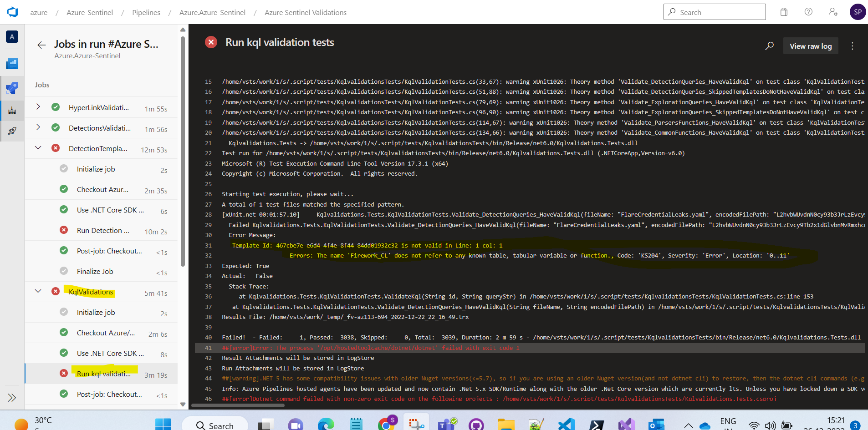Select the Checkout Azur... 2m 35s step

pos(101,190)
